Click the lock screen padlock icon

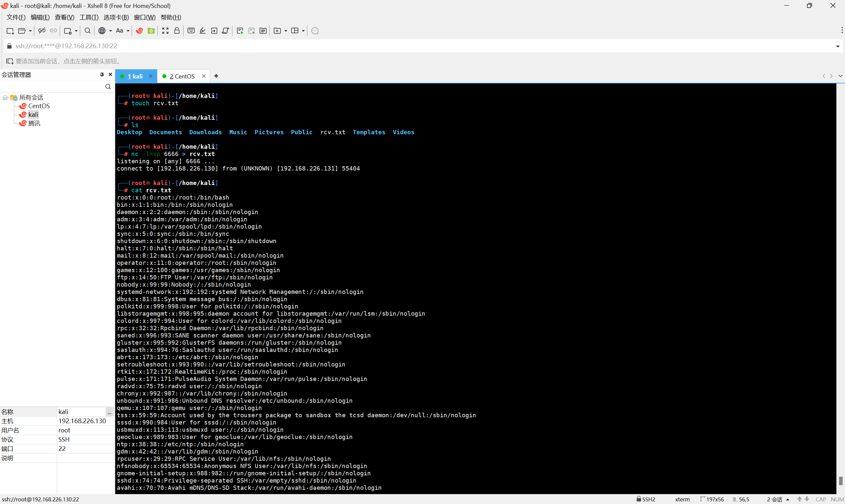(x=177, y=31)
